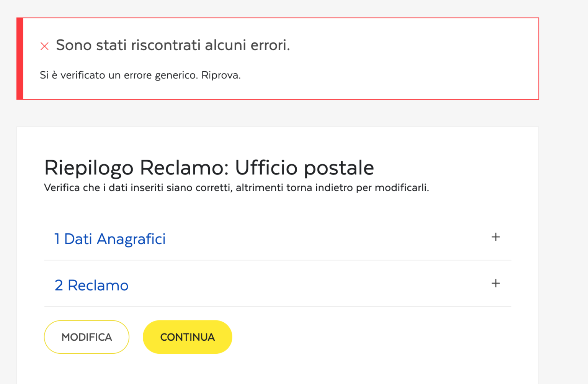Click the 'Verifica che i dati inseriti' subtitle

click(x=236, y=188)
